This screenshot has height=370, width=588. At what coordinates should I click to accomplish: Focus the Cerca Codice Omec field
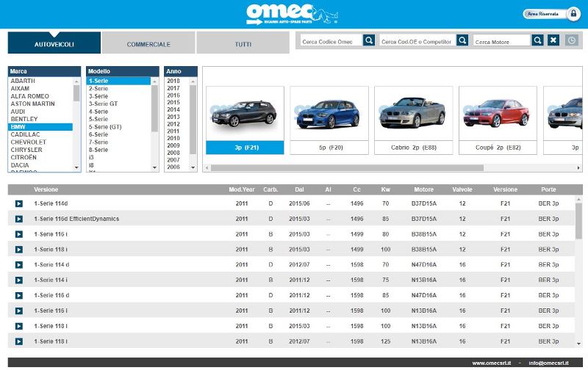pyautogui.click(x=331, y=40)
